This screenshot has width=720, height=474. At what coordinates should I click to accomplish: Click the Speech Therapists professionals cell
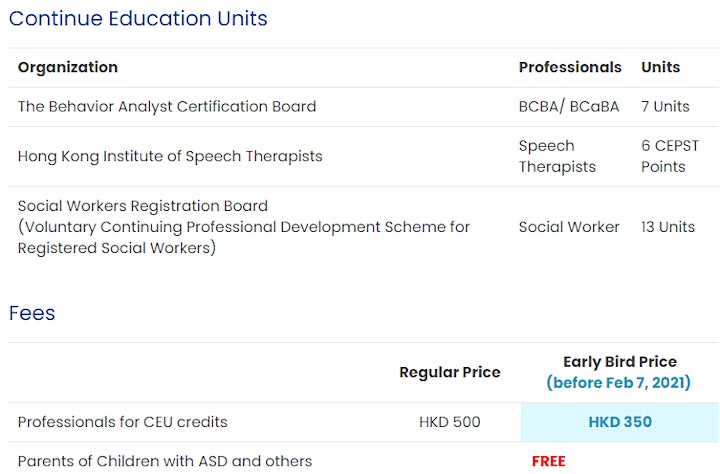[x=557, y=156]
